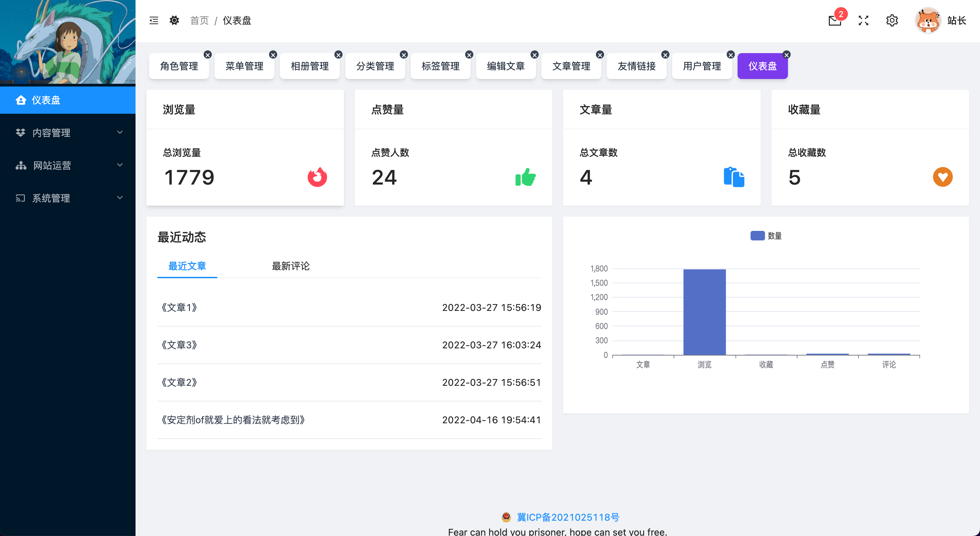980x536 pixels.
Task: Click the 网站运营 chevron arrow
Action: click(120, 165)
